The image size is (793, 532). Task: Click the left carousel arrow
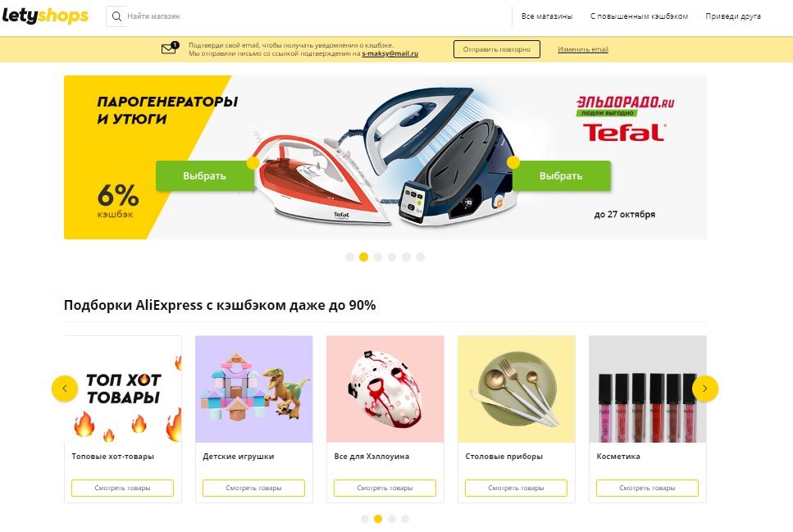click(65, 389)
